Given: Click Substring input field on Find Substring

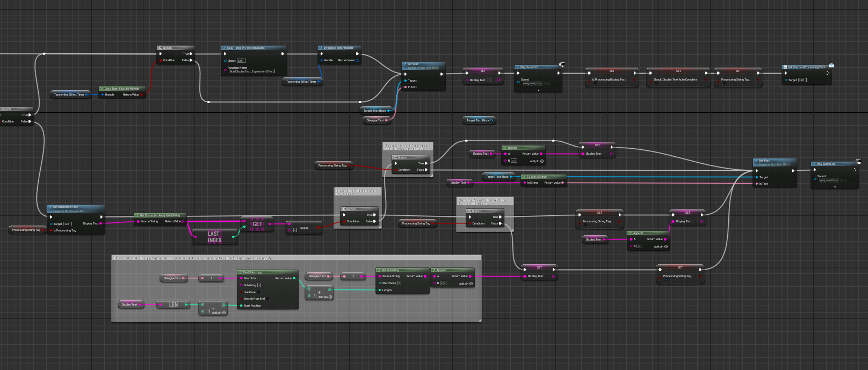Looking at the screenshot, I should tap(259, 285).
